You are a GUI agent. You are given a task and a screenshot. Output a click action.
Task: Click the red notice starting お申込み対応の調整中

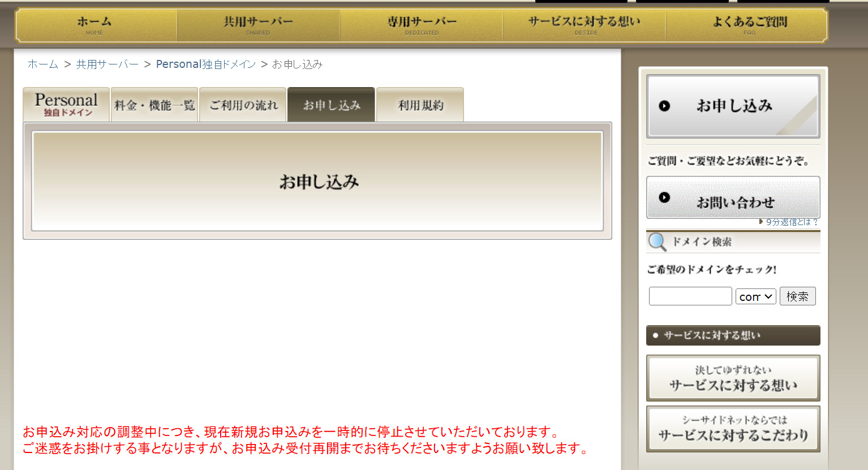(x=291, y=432)
